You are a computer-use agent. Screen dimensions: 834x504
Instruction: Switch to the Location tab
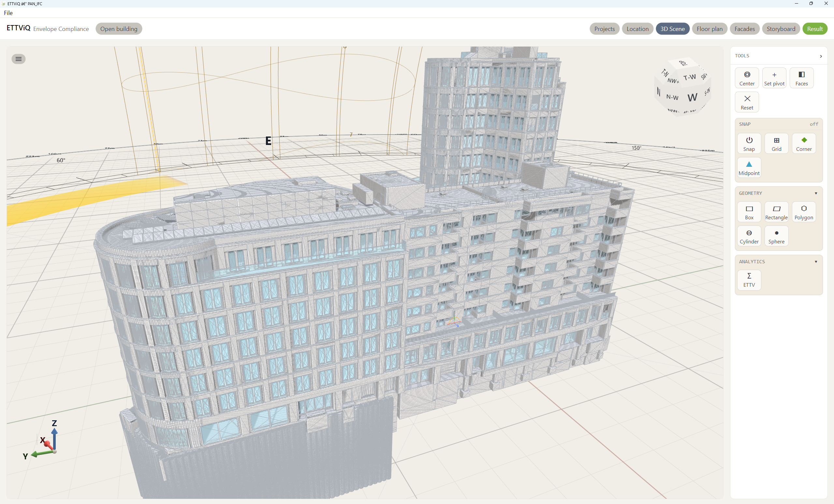pyautogui.click(x=637, y=29)
